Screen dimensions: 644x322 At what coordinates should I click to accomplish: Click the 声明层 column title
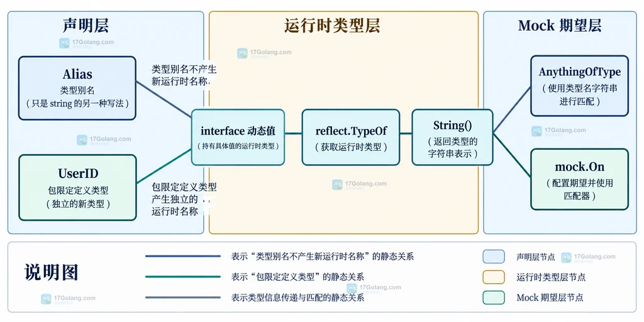point(86,25)
